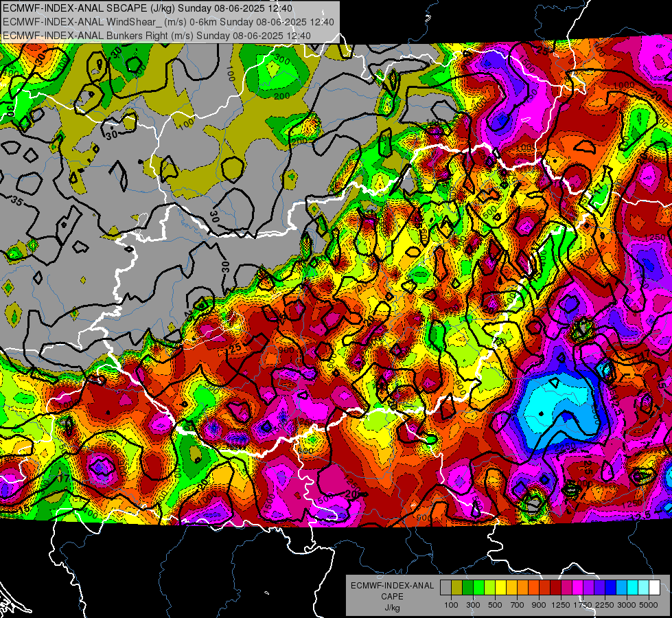Click the dark red legend swatch
Screen dimensions: 672x618
(556, 587)
